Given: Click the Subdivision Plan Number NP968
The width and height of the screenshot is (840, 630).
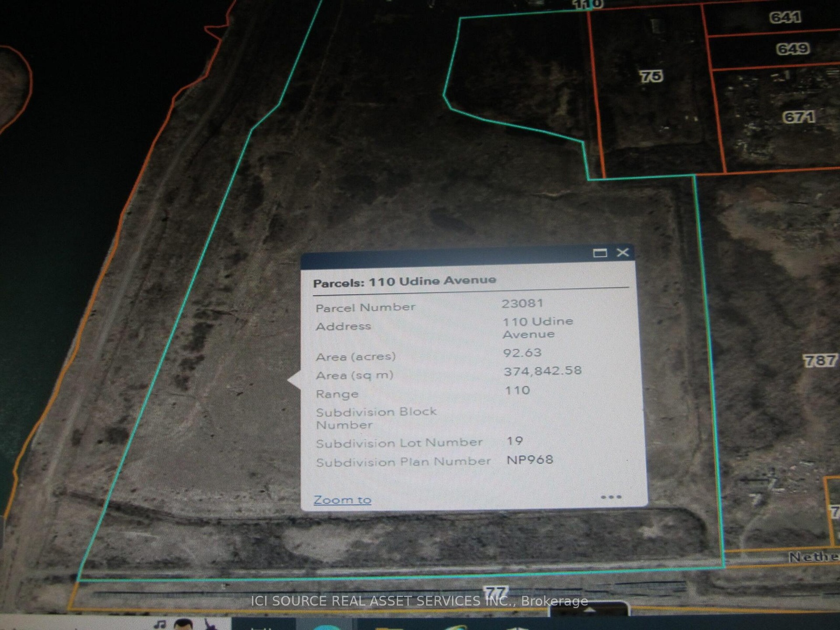Looking at the screenshot, I should pyautogui.click(x=530, y=460).
